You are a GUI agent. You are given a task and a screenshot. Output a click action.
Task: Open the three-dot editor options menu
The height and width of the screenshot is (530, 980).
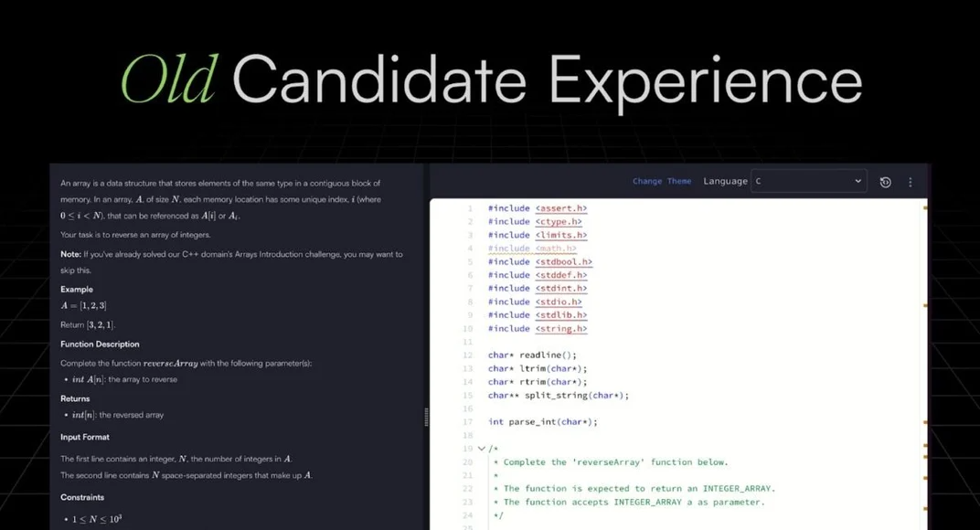[910, 182]
